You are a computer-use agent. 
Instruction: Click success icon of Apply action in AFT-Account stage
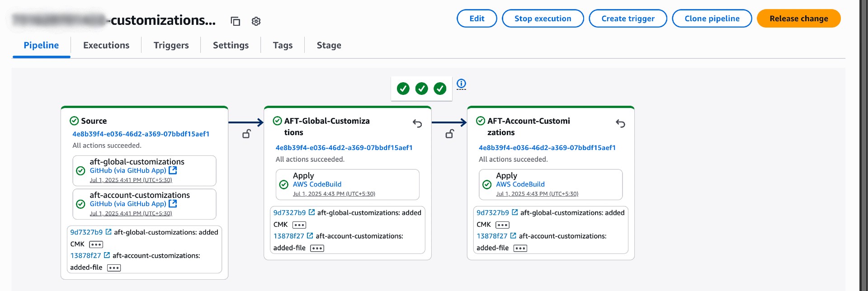point(487,184)
